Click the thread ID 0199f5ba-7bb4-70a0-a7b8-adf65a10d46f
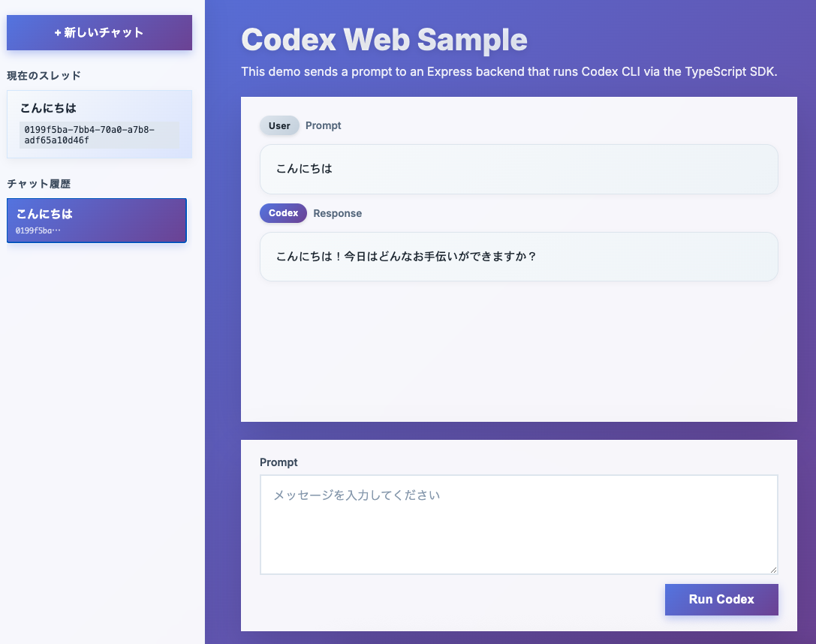Screen dimensions: 816x644 [99, 135]
